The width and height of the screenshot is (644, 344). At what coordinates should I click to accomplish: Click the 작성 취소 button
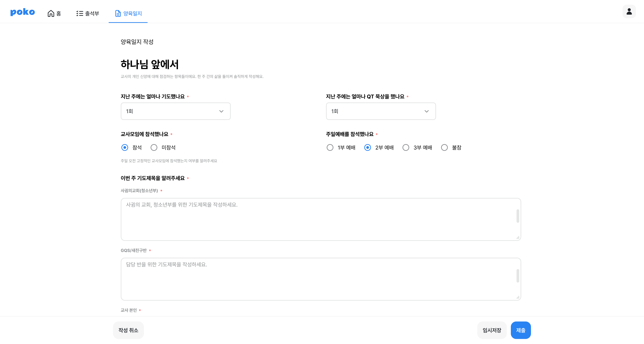pyautogui.click(x=128, y=330)
